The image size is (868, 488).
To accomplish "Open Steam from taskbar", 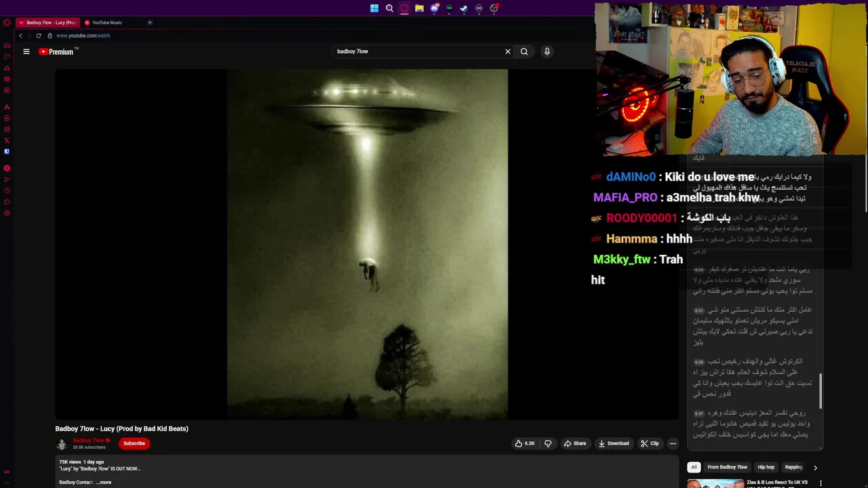I will [x=464, y=8].
